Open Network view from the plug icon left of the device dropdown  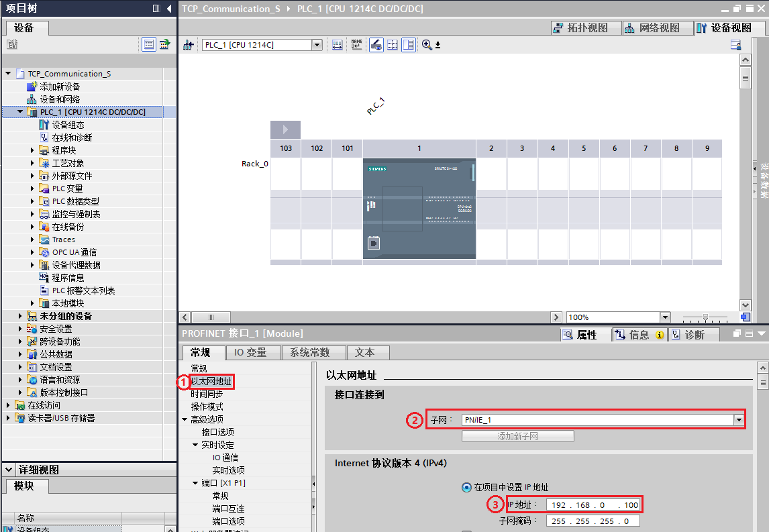(x=189, y=45)
